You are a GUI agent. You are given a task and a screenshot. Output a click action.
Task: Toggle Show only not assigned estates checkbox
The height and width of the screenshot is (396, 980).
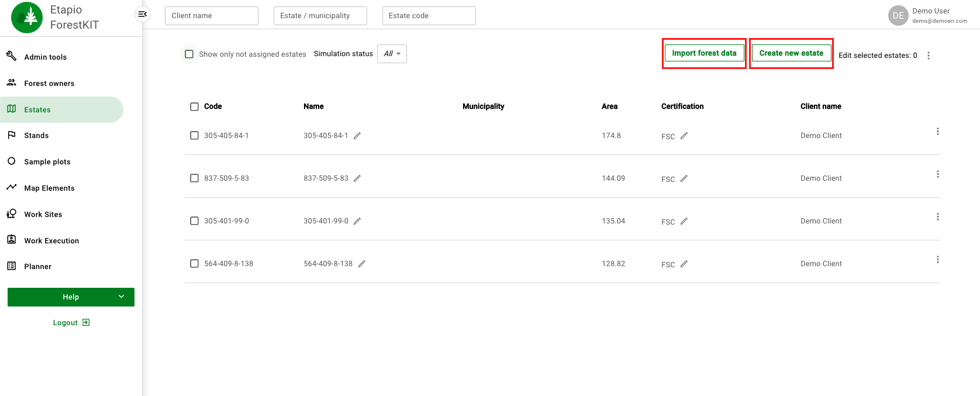pos(189,54)
